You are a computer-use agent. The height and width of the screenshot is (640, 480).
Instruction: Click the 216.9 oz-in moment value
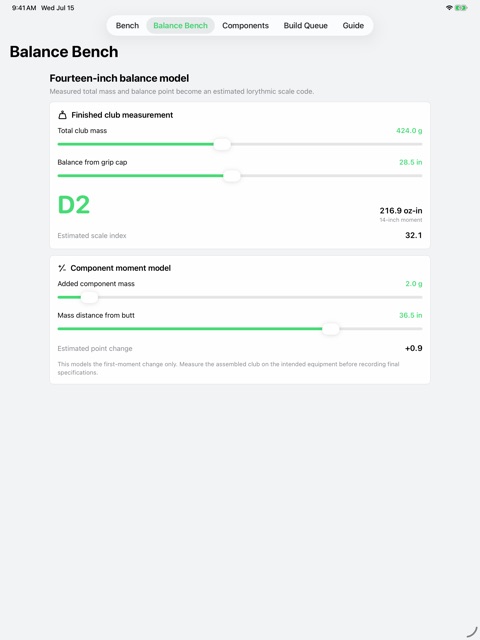401,211
